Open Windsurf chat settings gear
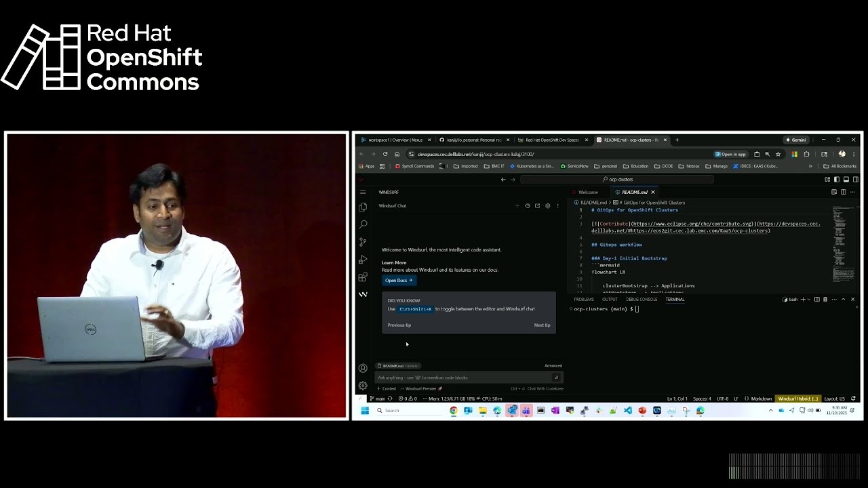The image size is (868, 488). pos(547,205)
